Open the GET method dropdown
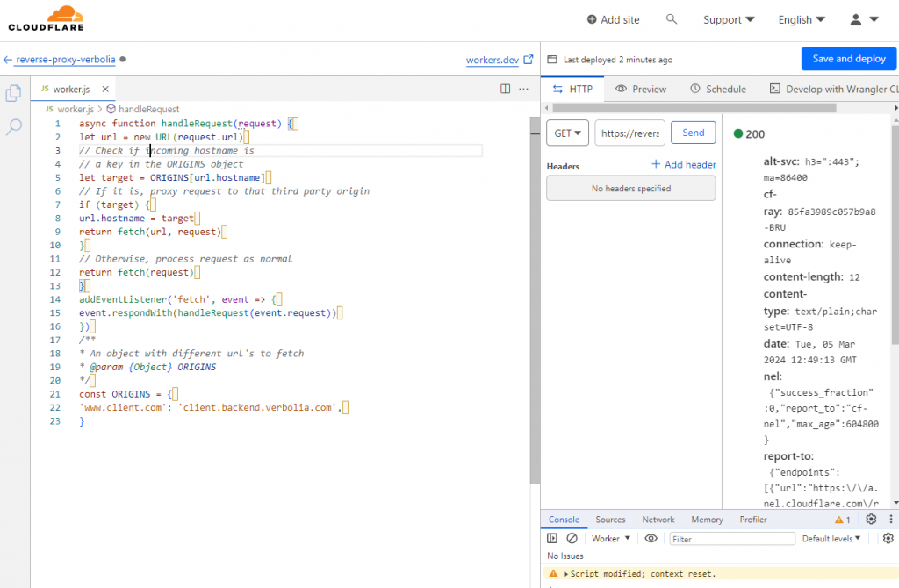899x588 pixels. [568, 133]
